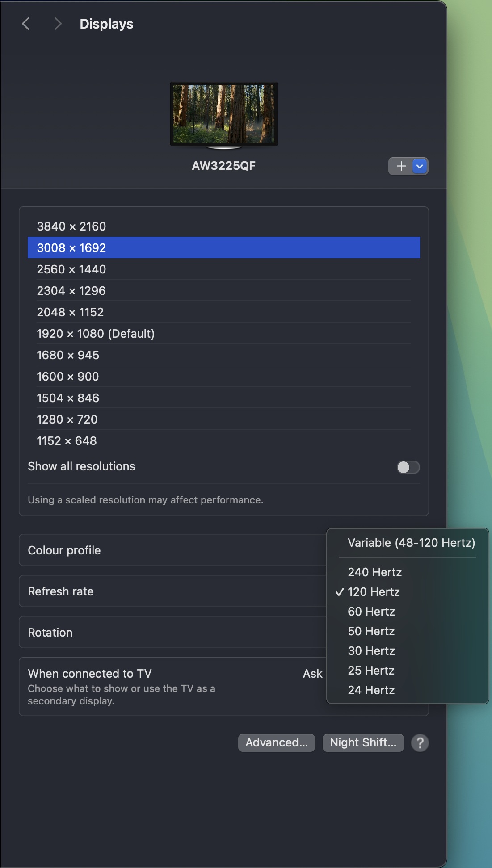Image resolution: width=492 pixels, height=868 pixels.
Task: Choose 240 Hertz from the menu
Action: click(374, 572)
